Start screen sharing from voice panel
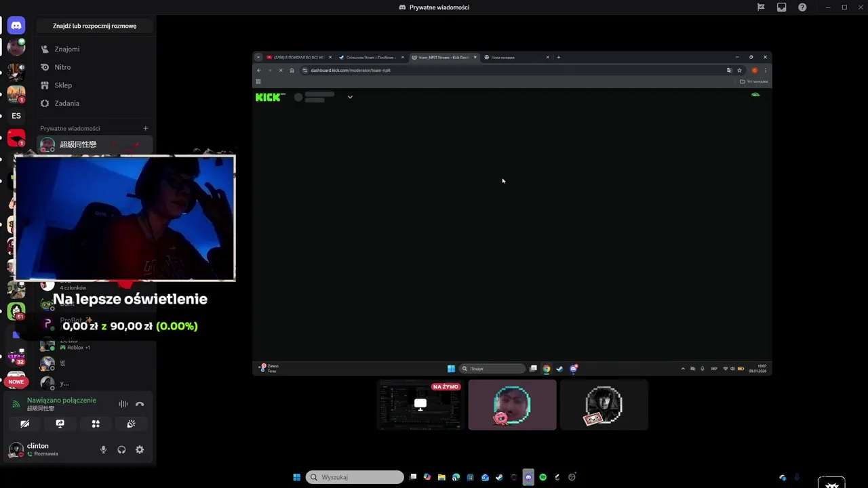This screenshot has height=488, width=868. pyautogui.click(x=60, y=424)
